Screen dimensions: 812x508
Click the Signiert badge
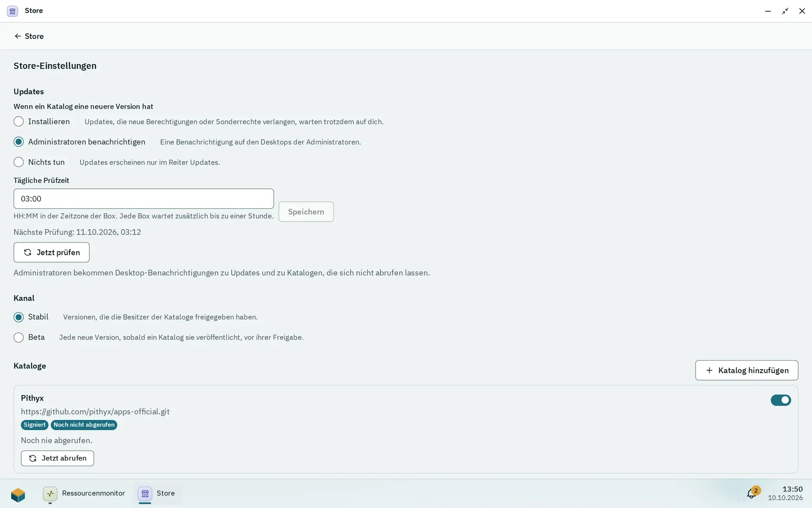pos(35,425)
